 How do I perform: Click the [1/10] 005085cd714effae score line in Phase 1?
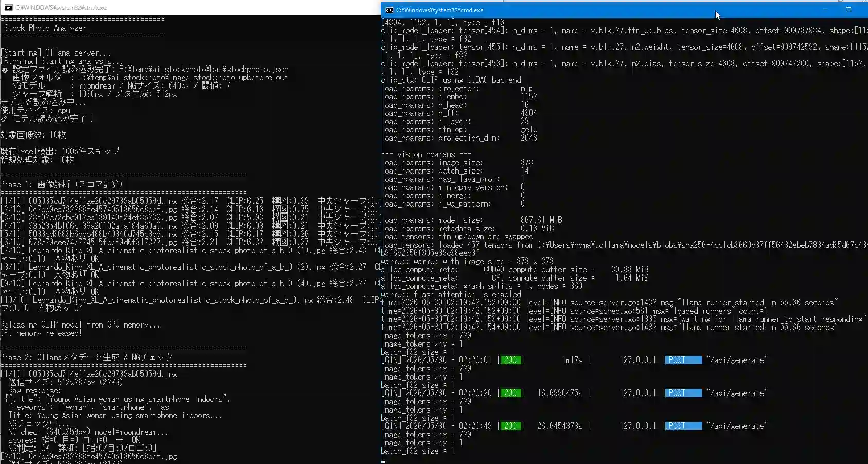[x=189, y=201]
